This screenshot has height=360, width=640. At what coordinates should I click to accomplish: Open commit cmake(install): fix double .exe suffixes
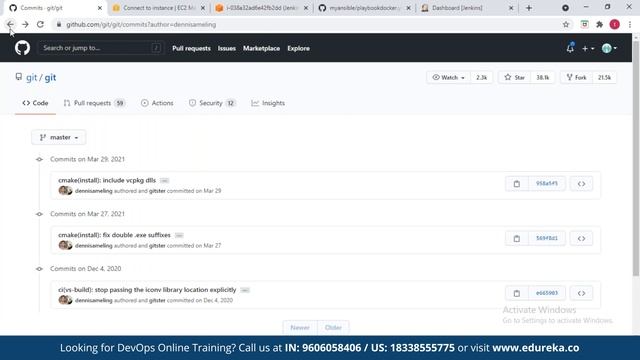click(x=114, y=235)
